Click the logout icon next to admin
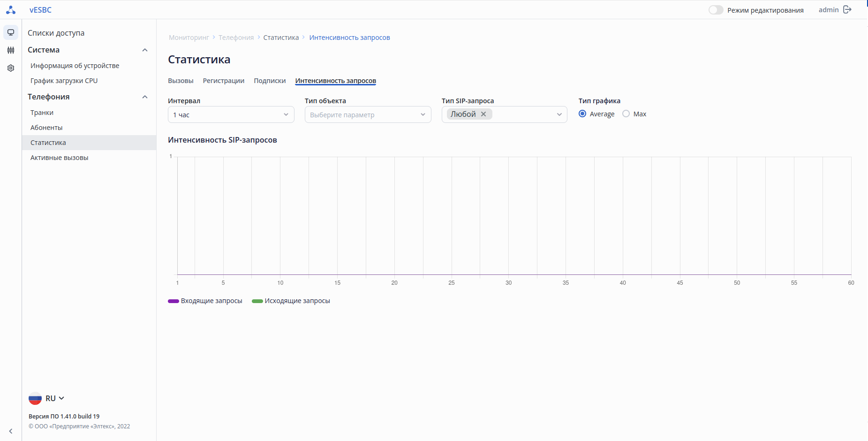The height and width of the screenshot is (441, 868). click(847, 10)
